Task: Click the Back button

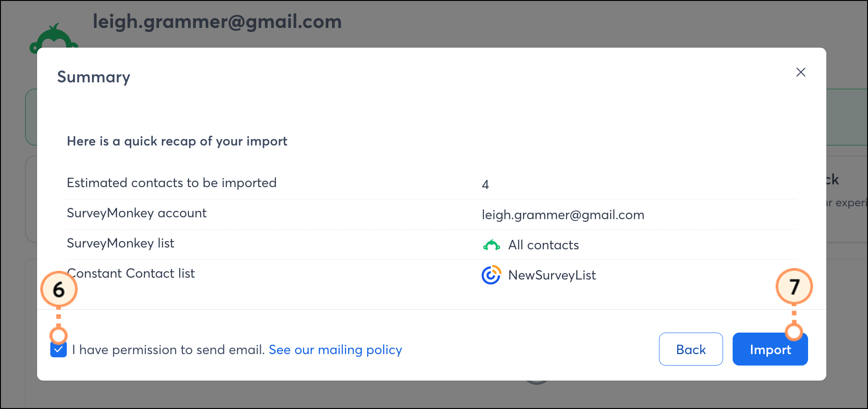Action: [691, 349]
